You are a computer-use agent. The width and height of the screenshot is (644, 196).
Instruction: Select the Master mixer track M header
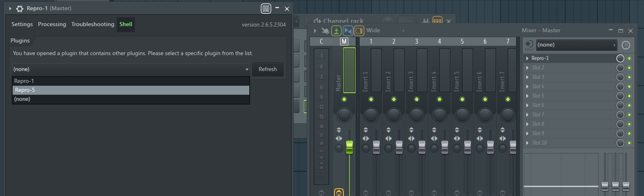pyautogui.click(x=344, y=41)
